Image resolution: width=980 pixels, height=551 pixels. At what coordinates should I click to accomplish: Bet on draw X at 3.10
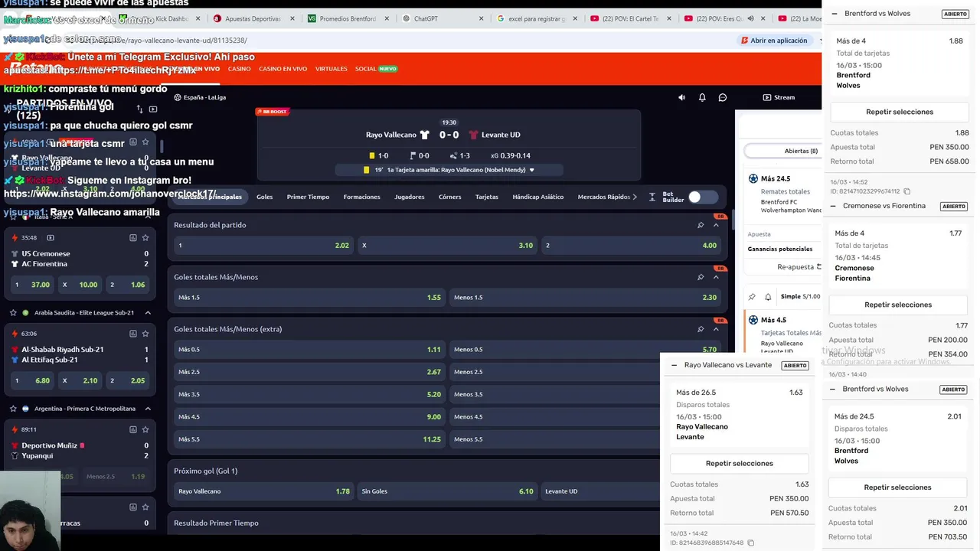point(447,246)
